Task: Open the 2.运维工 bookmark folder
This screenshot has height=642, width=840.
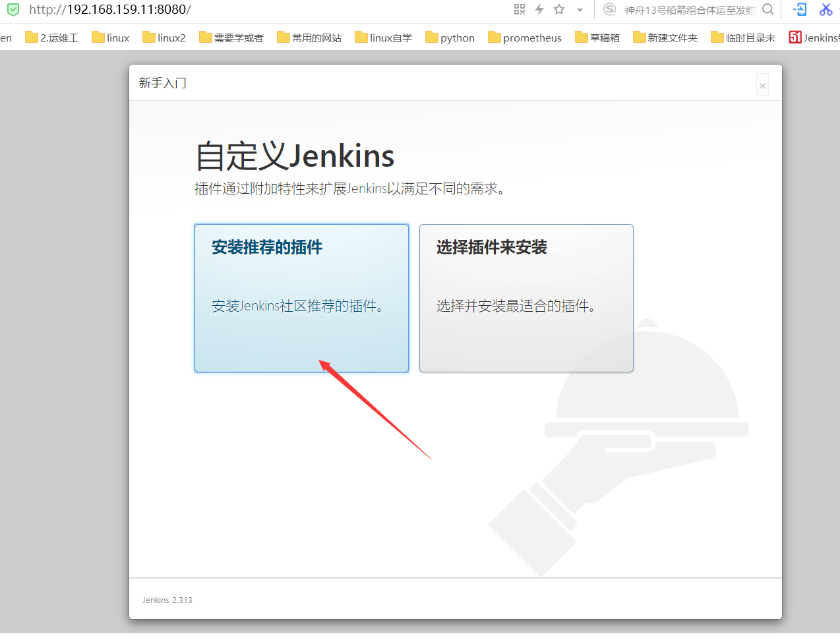Action: (52, 38)
